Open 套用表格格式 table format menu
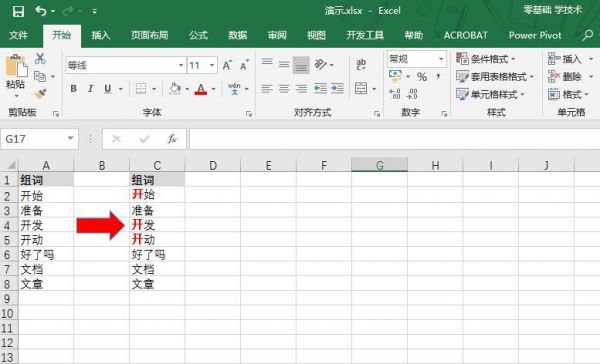 pos(495,77)
